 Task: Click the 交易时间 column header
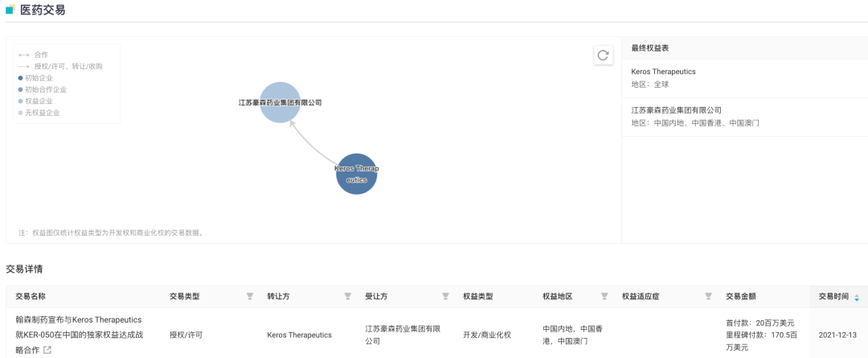833,297
